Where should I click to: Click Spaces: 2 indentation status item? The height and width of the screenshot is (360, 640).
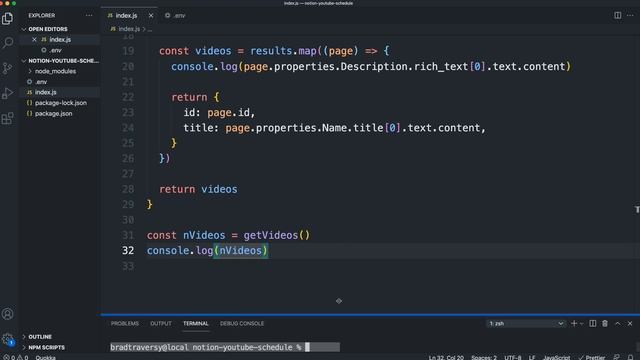[484, 357]
